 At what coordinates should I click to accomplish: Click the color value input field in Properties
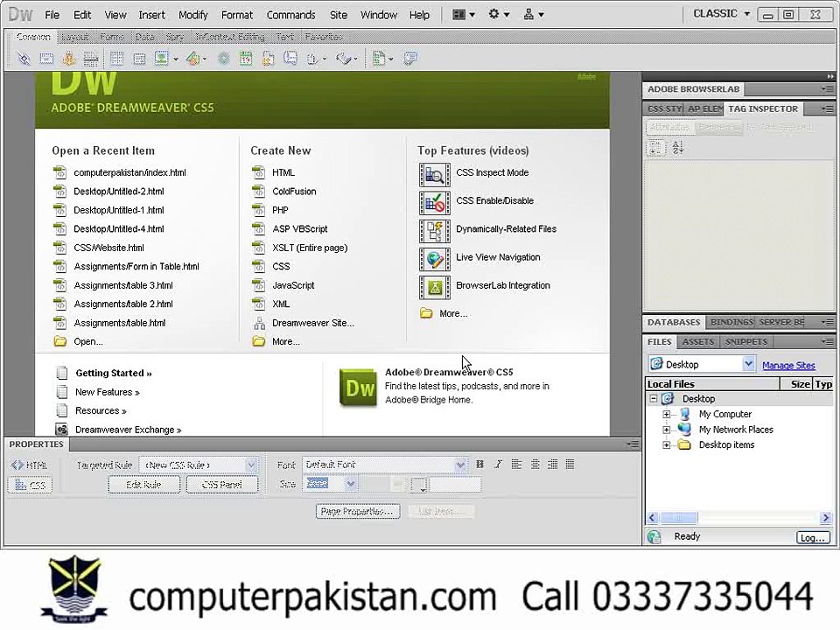455,485
